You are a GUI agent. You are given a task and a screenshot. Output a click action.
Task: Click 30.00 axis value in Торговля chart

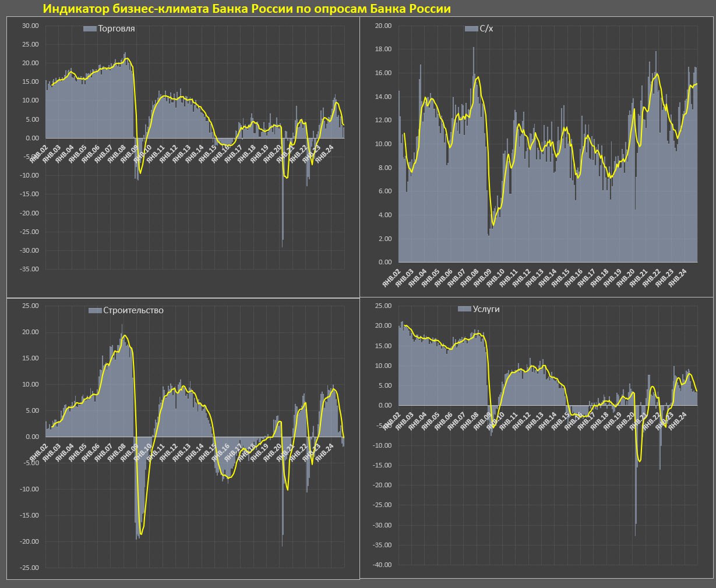(30, 26)
